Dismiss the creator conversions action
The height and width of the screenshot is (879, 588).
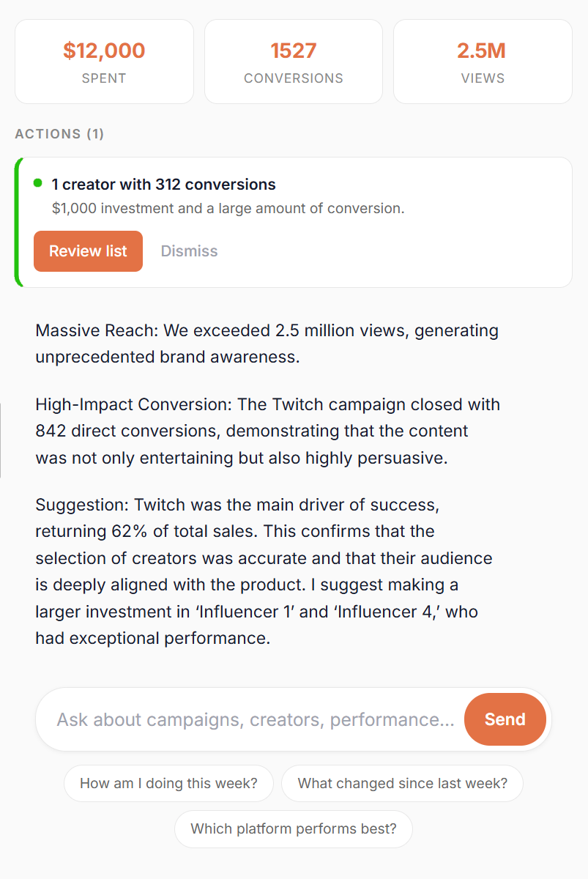(189, 251)
